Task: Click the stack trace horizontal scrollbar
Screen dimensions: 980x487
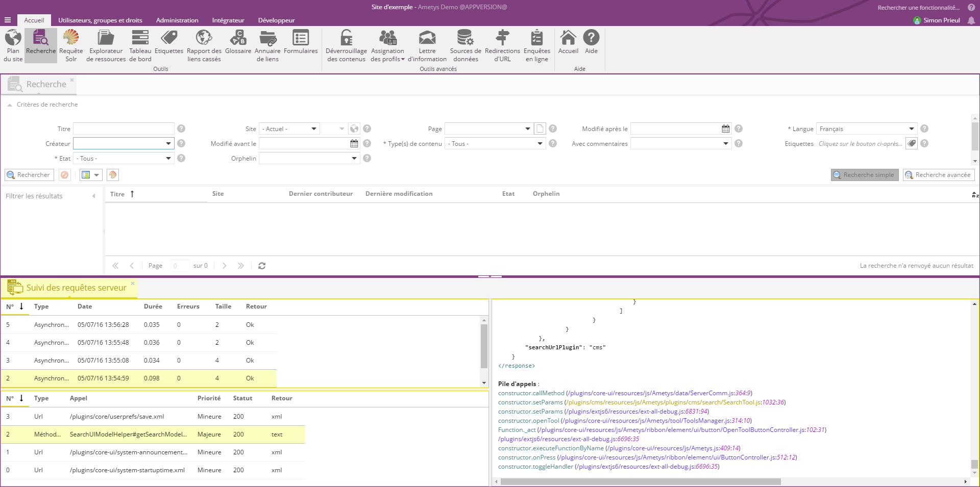Action: (641, 481)
